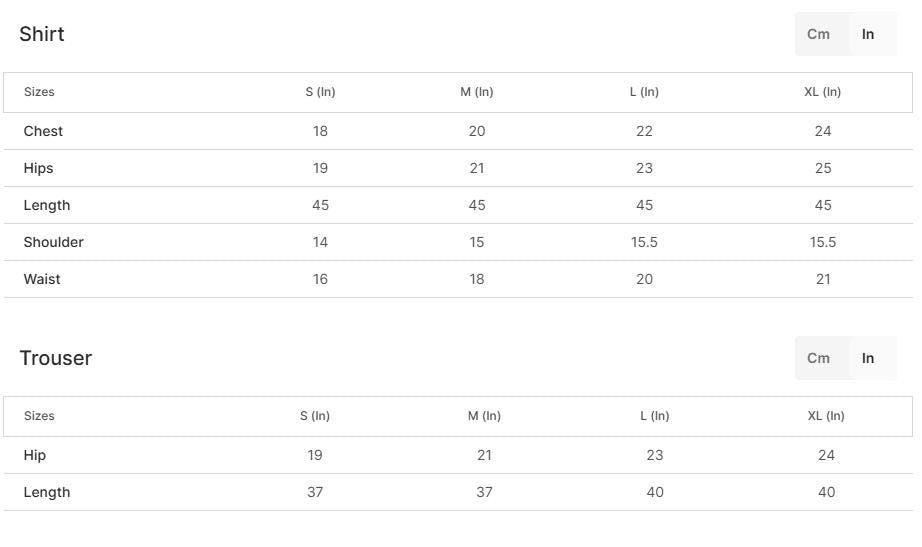The width and height of the screenshot is (922, 547).
Task: Click the Length row label in Trouser table
Action: [x=47, y=492]
